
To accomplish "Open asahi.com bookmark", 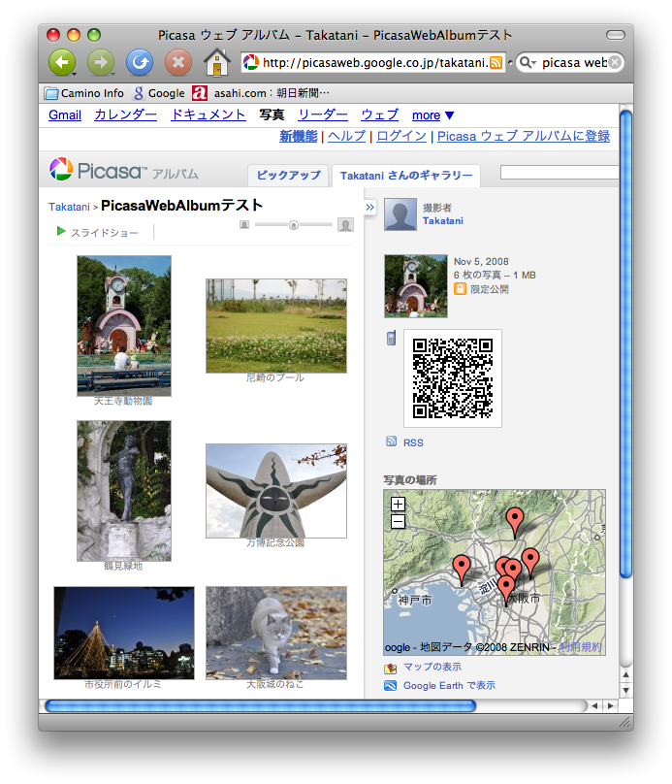I will point(261,93).
